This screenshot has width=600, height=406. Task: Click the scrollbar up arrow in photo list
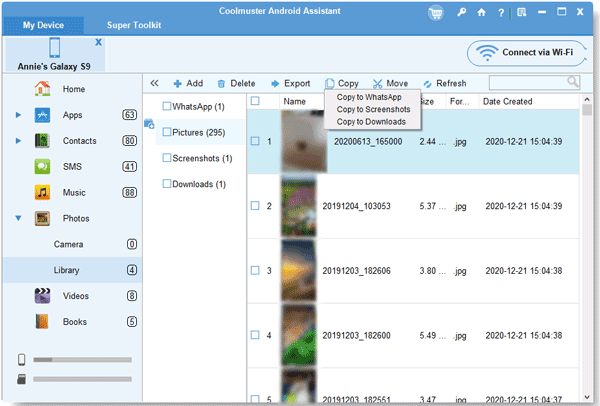(x=587, y=99)
